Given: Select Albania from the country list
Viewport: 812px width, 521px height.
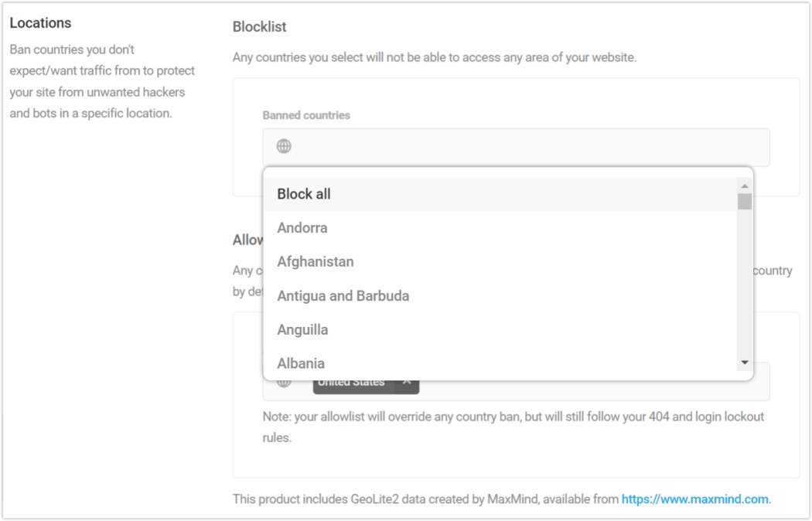Looking at the screenshot, I should [301, 363].
